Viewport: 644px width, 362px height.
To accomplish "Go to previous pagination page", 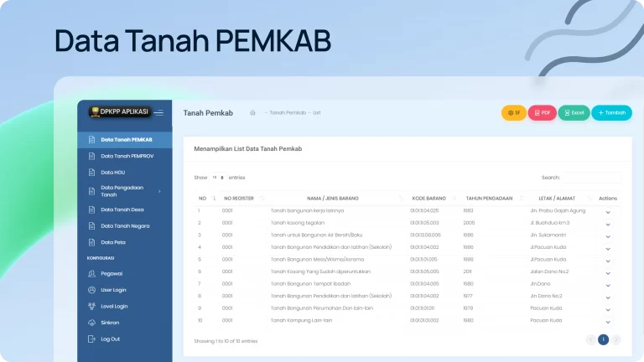I will [x=590, y=339].
